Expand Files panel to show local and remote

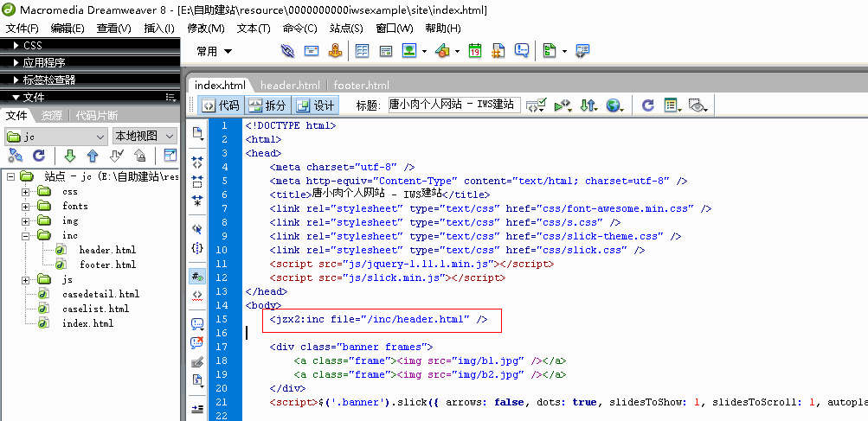pos(170,156)
